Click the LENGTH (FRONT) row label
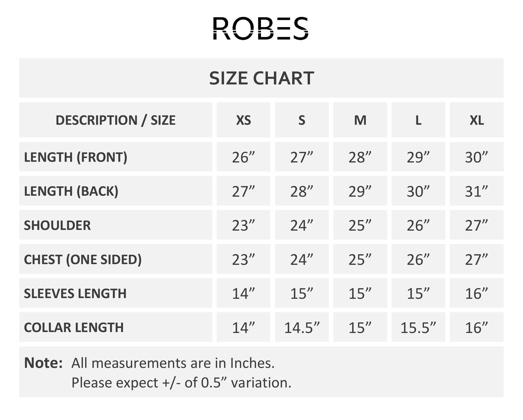 [x=75, y=157]
